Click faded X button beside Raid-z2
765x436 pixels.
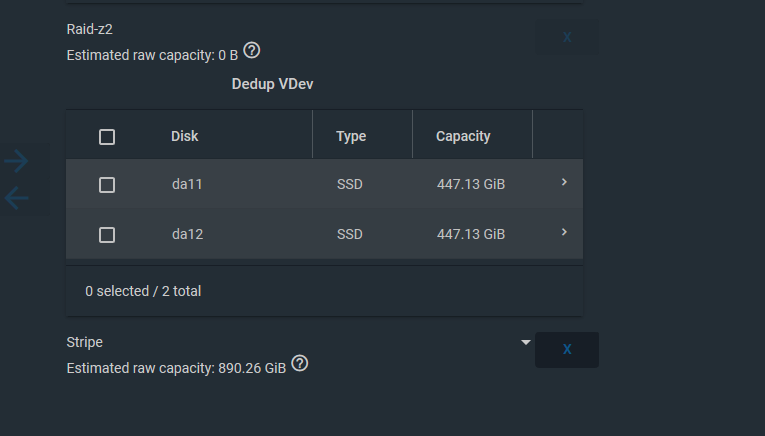[566, 37]
